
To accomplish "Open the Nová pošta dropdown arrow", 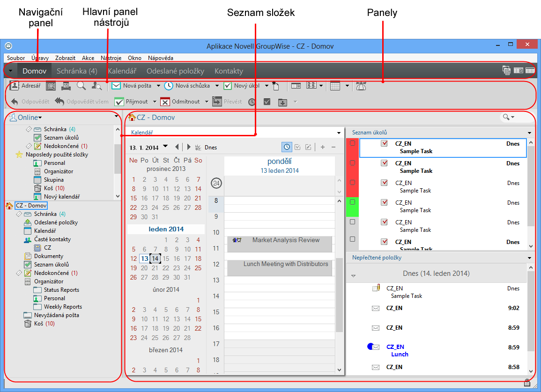I will click(158, 86).
